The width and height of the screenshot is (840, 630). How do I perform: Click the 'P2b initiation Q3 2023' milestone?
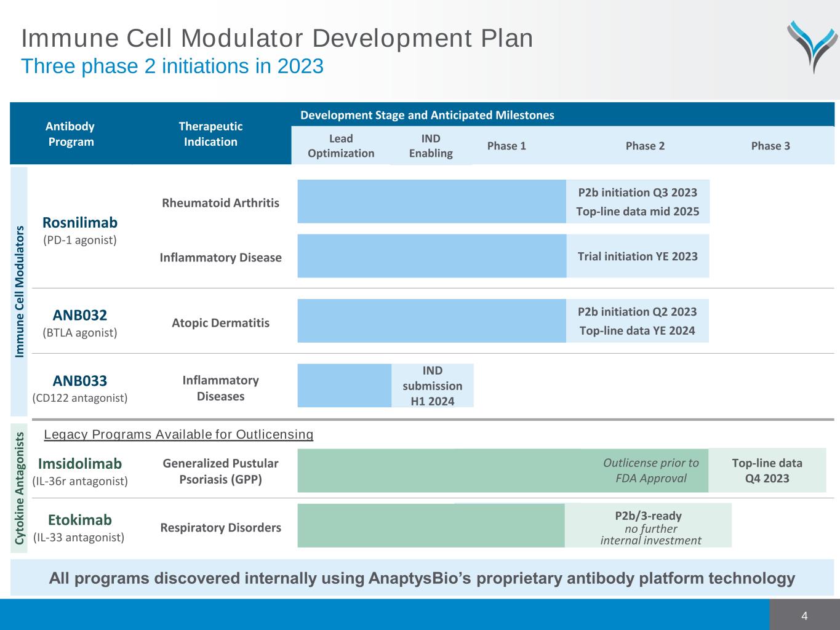[x=638, y=193]
